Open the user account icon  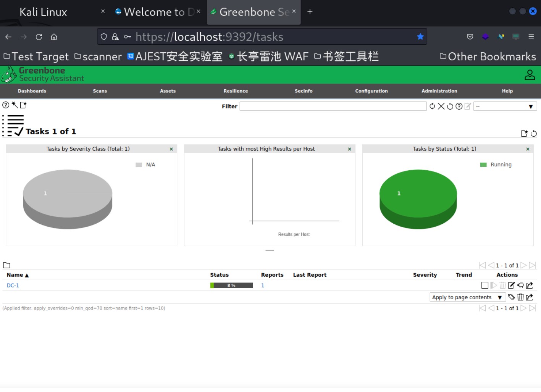point(530,75)
